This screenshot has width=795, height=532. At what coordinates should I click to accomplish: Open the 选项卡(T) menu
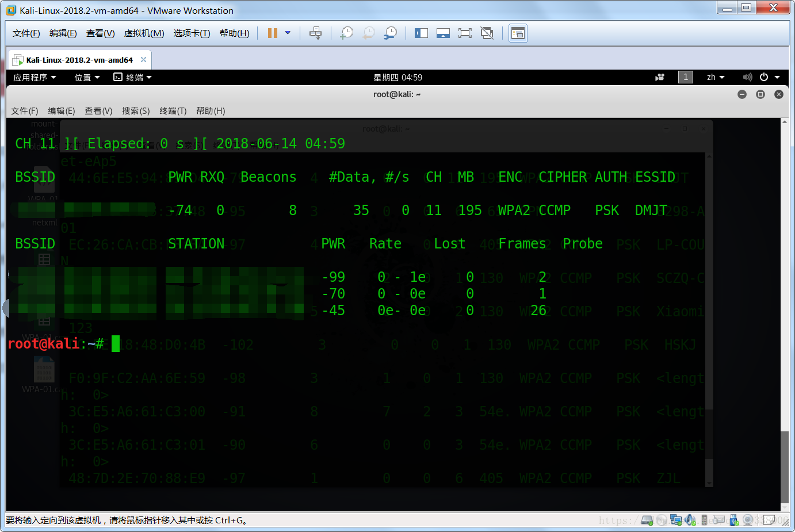point(192,33)
